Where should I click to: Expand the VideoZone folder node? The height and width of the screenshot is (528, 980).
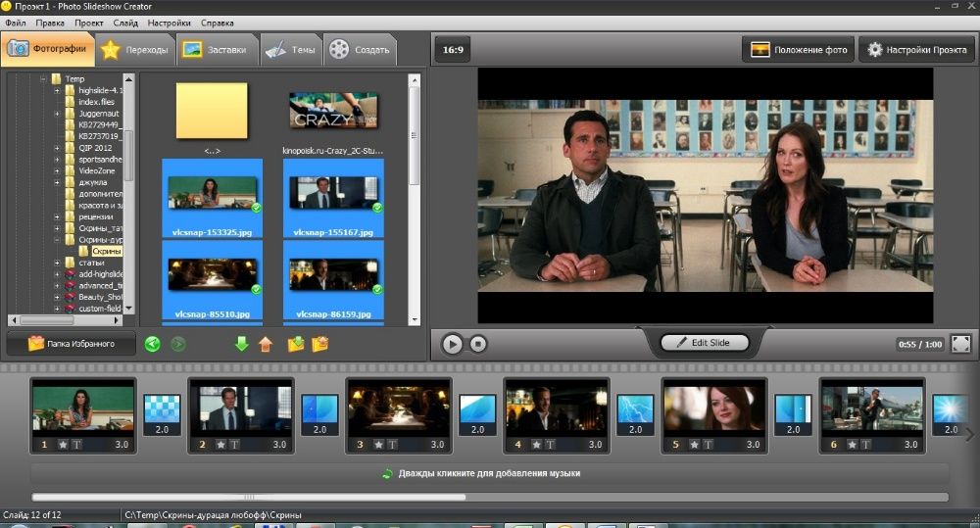point(57,170)
